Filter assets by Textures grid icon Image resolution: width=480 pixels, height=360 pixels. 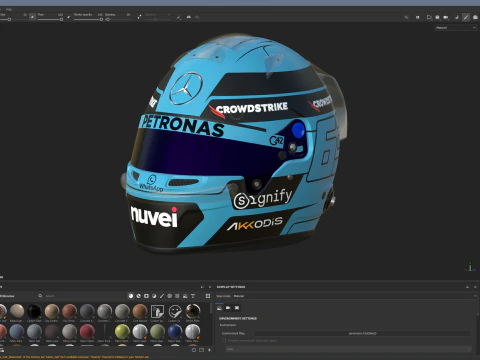click(177, 296)
